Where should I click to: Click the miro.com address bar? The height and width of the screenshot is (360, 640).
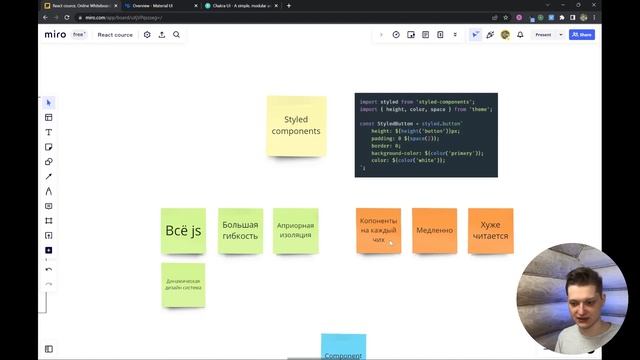[282, 18]
